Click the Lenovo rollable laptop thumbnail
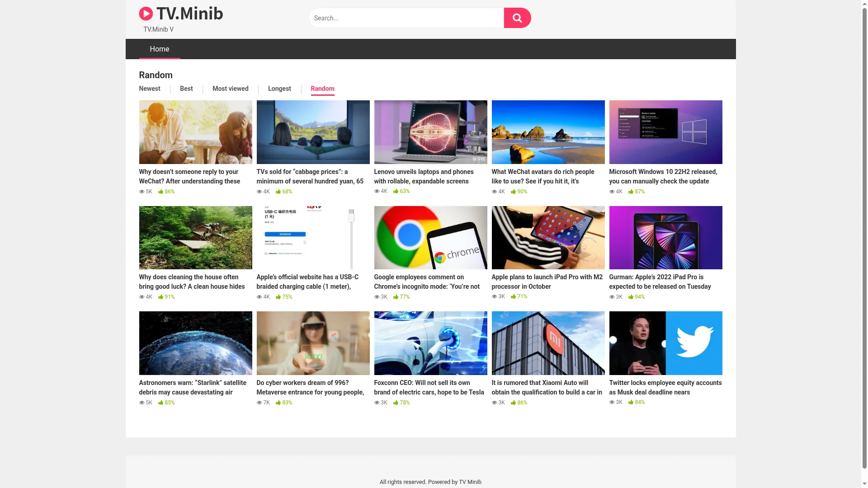Screen dimensions: 868x488 point(430,132)
